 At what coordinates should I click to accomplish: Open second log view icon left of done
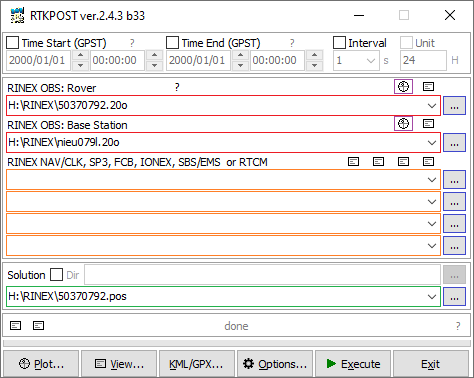[38, 325]
